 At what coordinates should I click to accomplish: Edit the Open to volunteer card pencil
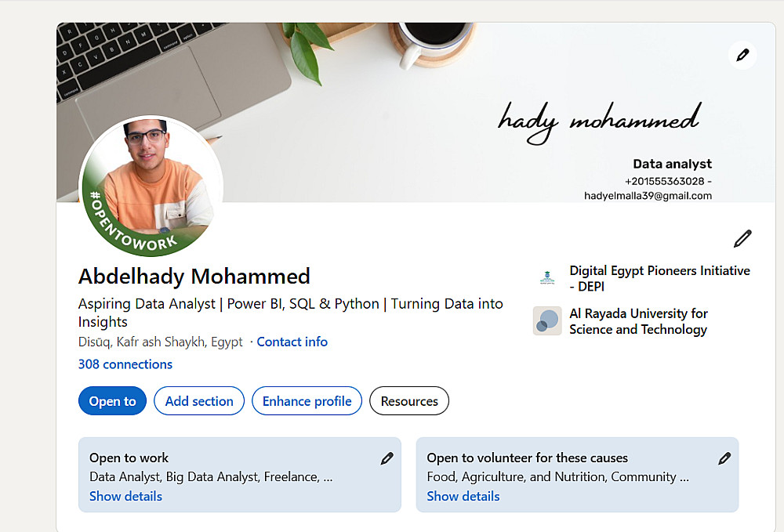[x=724, y=458]
